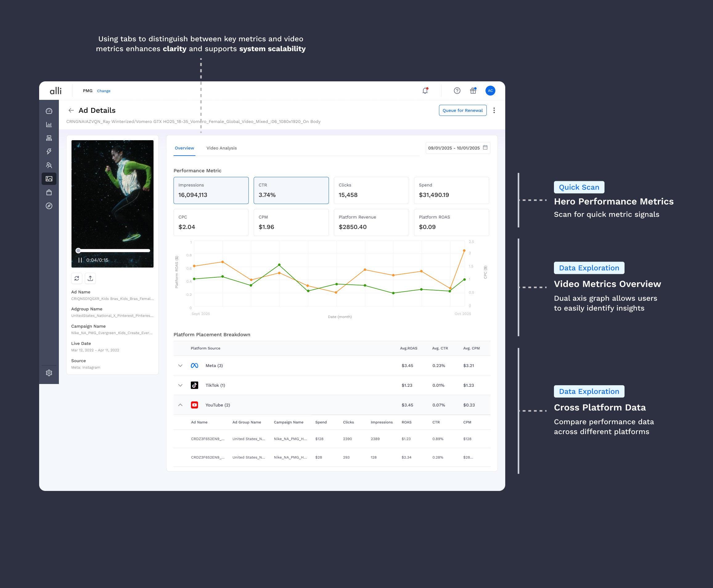Open the dashboard gauge sidebar icon
The height and width of the screenshot is (588, 713).
(49, 111)
